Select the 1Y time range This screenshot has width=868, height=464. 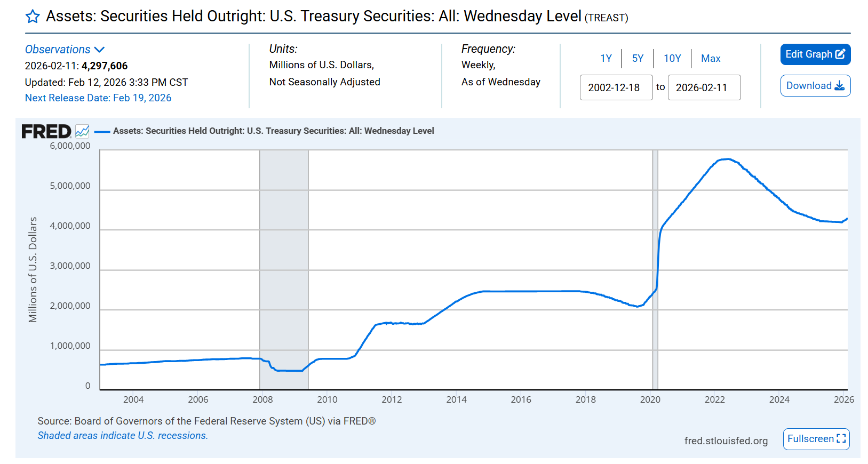606,59
